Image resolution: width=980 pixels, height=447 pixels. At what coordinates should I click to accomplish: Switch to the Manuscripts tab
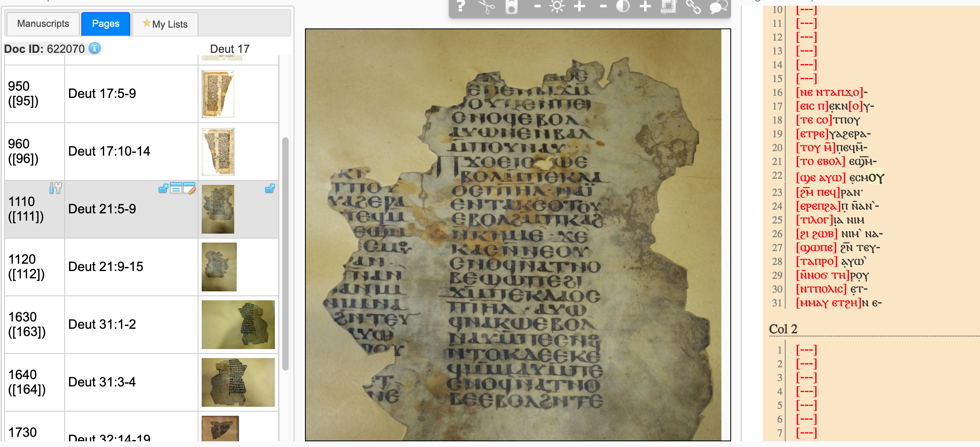pos(43,24)
